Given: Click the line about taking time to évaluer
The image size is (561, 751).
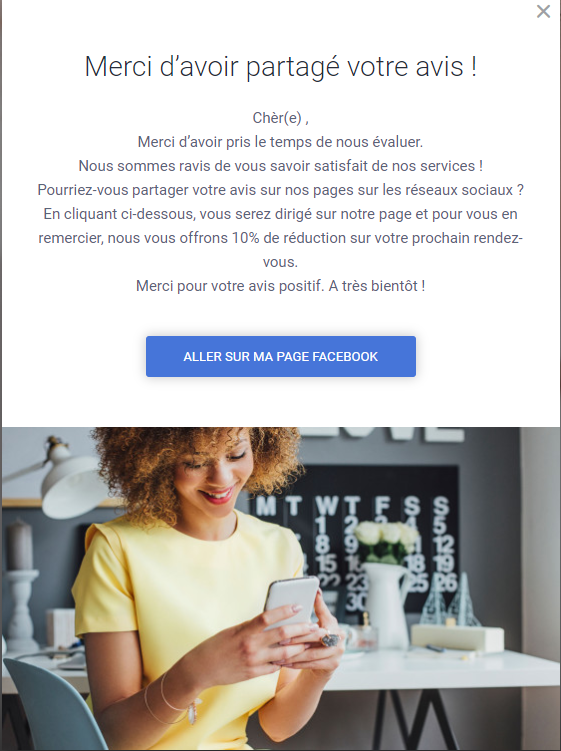Looking at the screenshot, I should [281, 142].
